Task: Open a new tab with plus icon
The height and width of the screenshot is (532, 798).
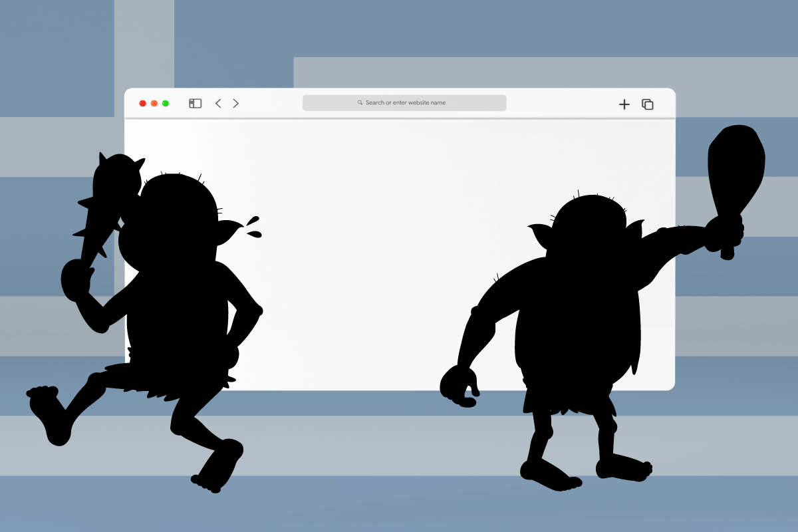Action: (624, 104)
